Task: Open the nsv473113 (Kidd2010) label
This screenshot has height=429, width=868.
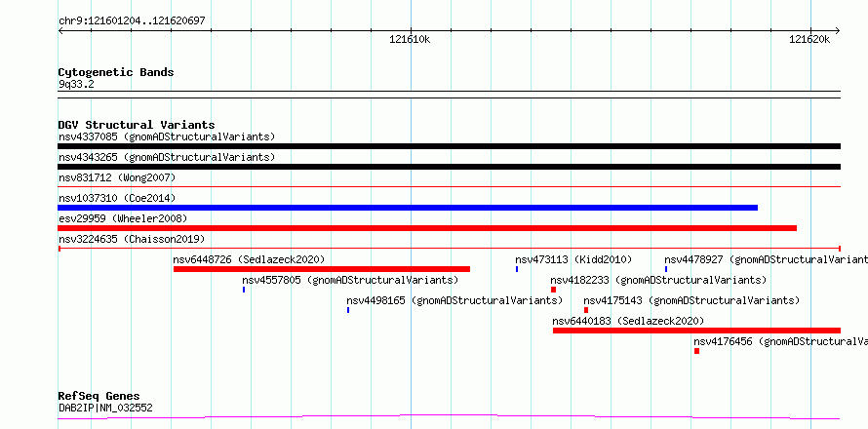Action: coord(573,259)
